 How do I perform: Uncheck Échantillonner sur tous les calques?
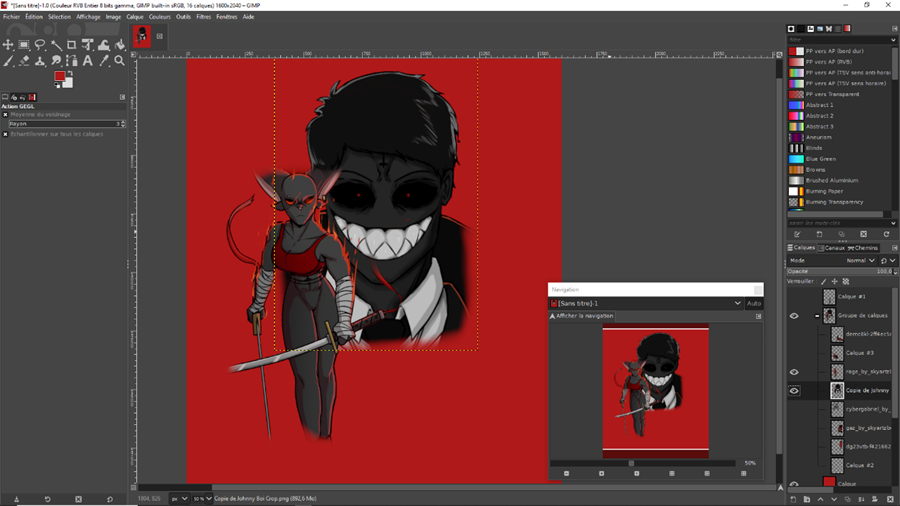[5, 134]
